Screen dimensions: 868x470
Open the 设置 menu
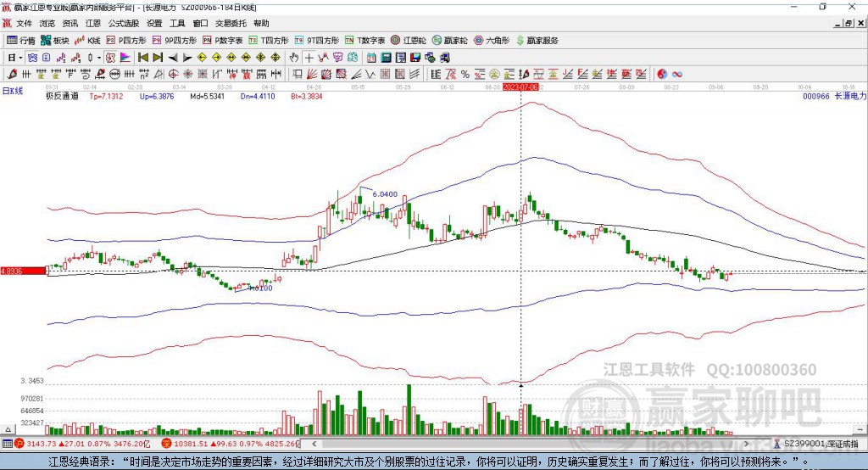tap(154, 23)
